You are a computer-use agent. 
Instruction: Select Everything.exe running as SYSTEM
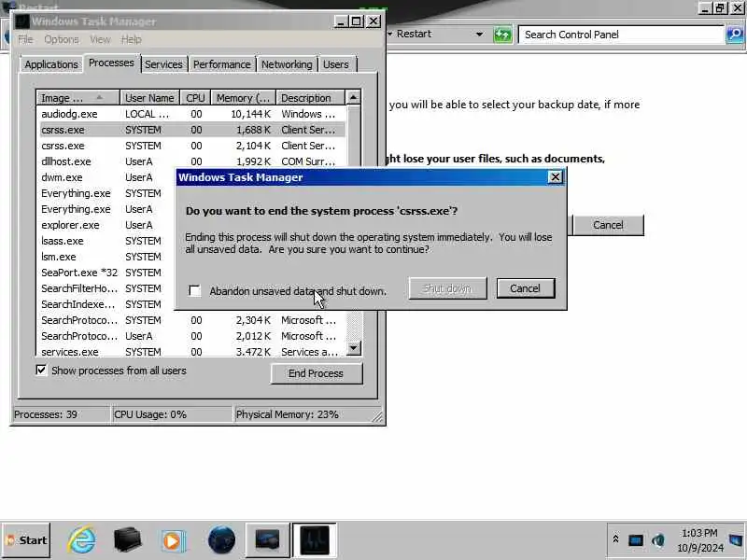coord(106,193)
